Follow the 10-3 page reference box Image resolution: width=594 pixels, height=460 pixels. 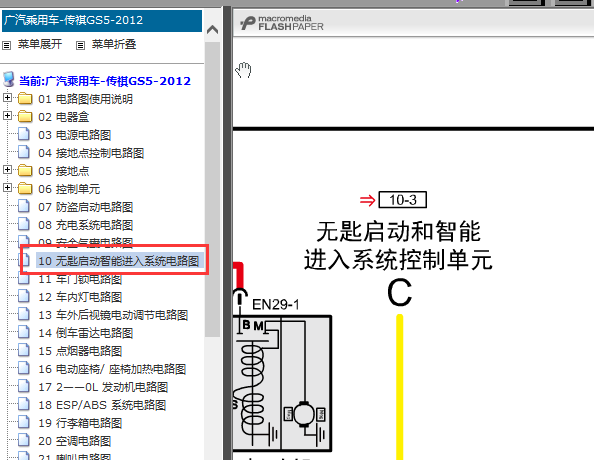403,200
